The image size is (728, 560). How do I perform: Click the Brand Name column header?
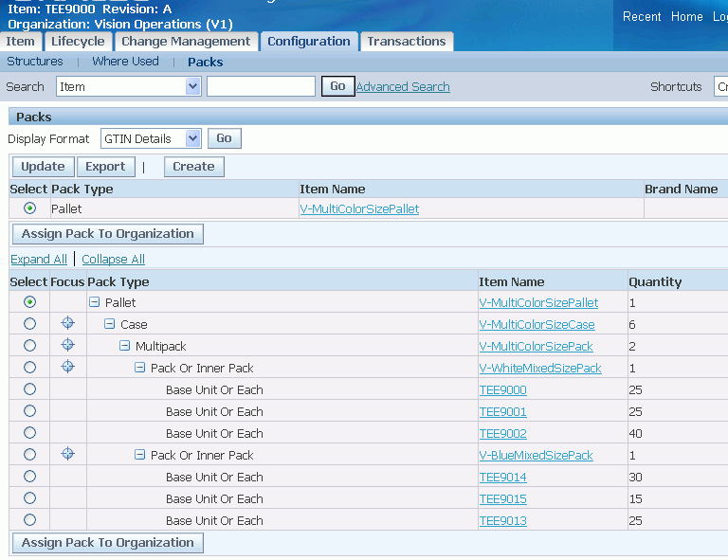682,189
